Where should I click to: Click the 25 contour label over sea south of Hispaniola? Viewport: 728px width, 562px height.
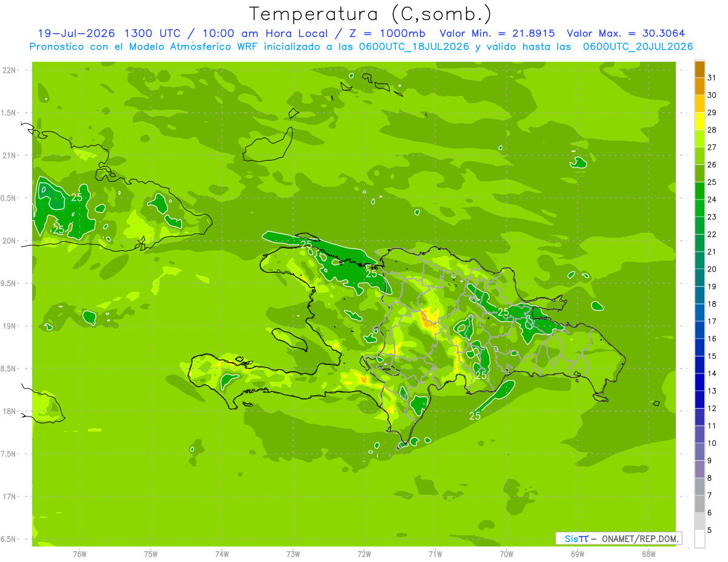coord(475,416)
